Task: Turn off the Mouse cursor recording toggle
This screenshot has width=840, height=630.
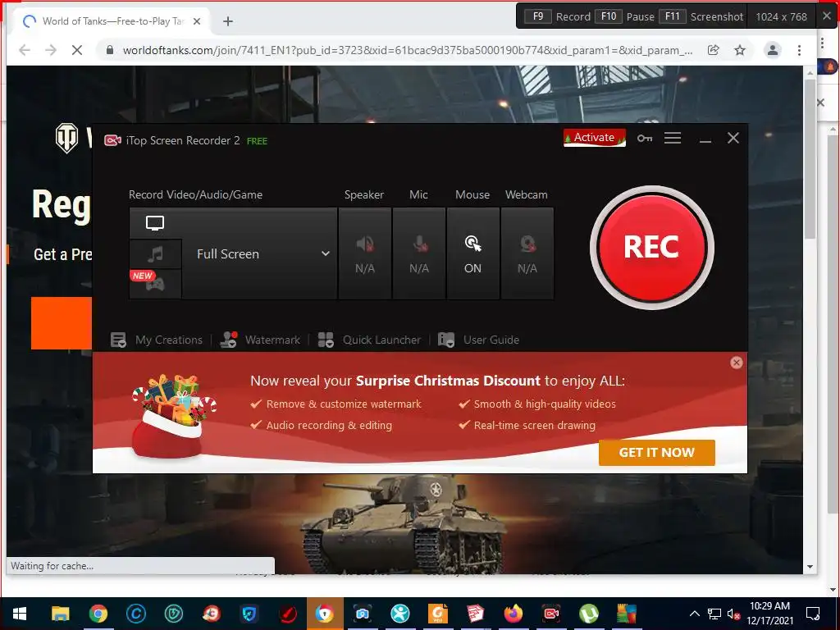Action: 472,253
